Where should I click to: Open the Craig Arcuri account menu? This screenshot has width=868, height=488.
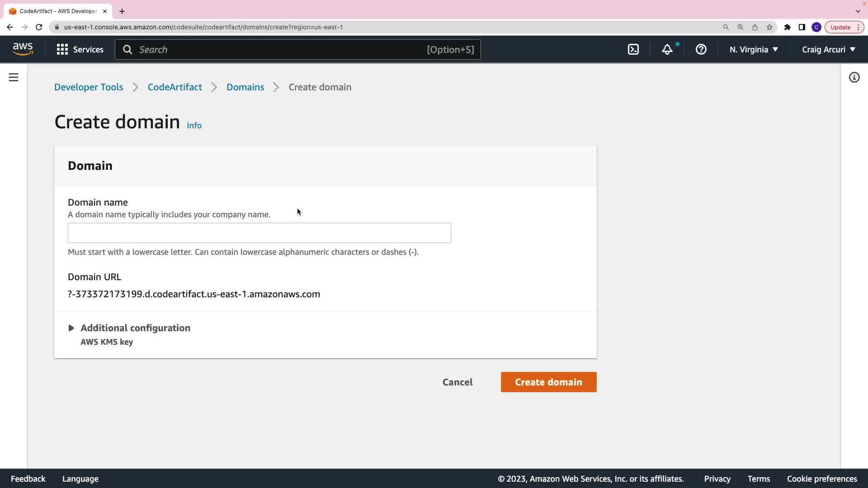coord(828,50)
